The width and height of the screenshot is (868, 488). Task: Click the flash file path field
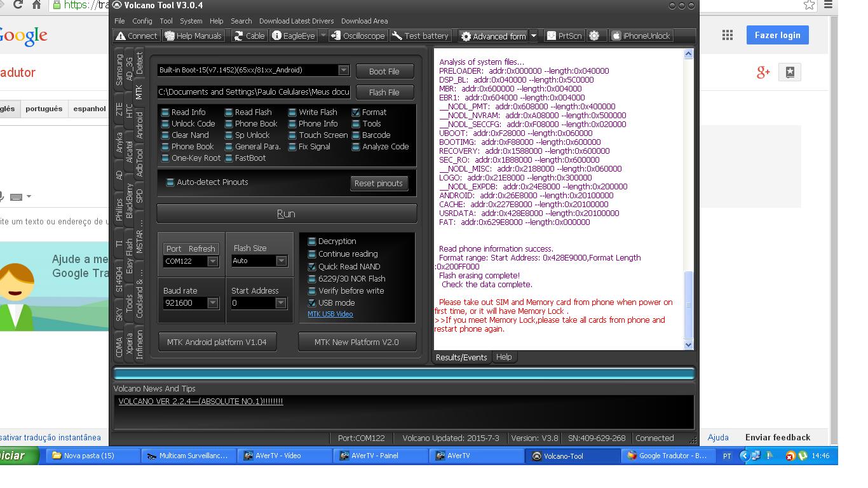point(254,92)
